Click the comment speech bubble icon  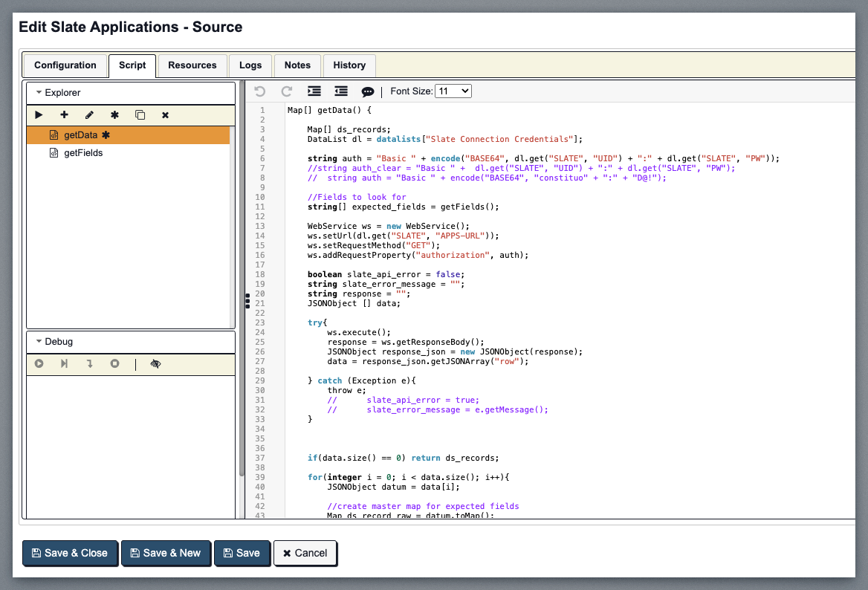367,92
